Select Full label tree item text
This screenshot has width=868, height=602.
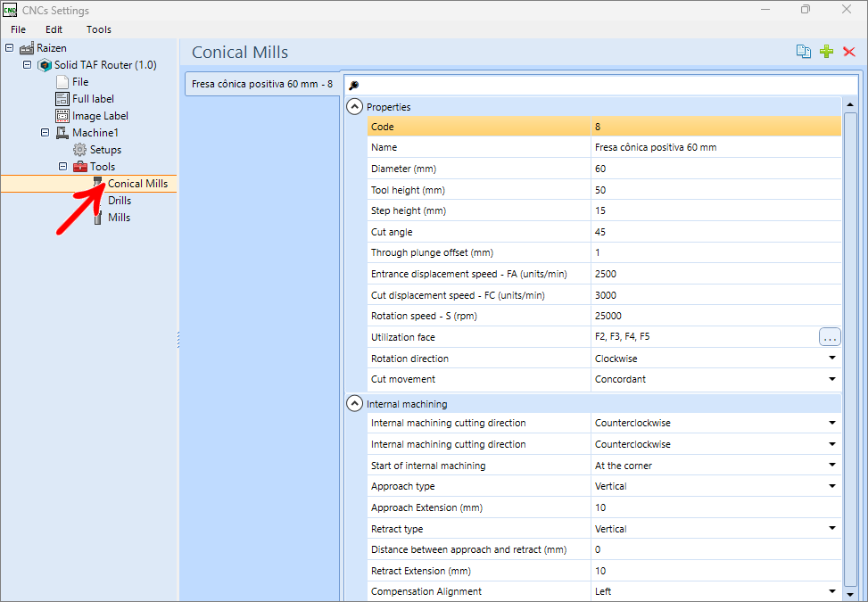tap(93, 99)
